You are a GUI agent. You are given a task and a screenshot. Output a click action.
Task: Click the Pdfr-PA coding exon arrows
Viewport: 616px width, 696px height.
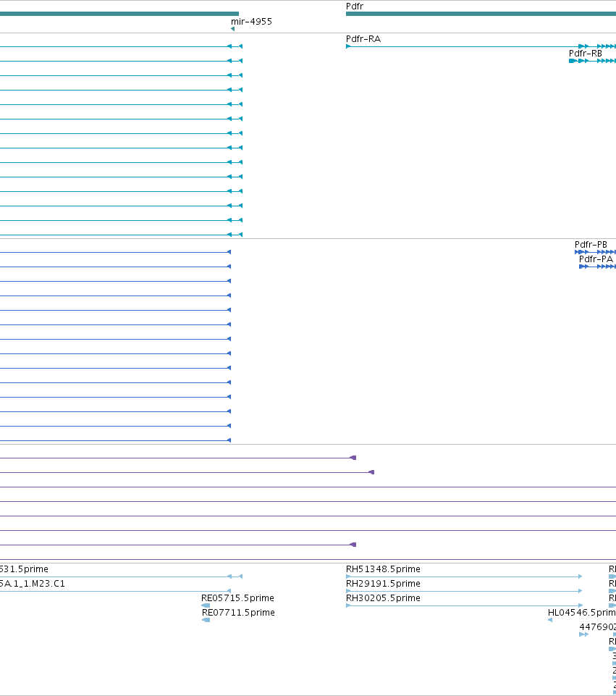597,267
